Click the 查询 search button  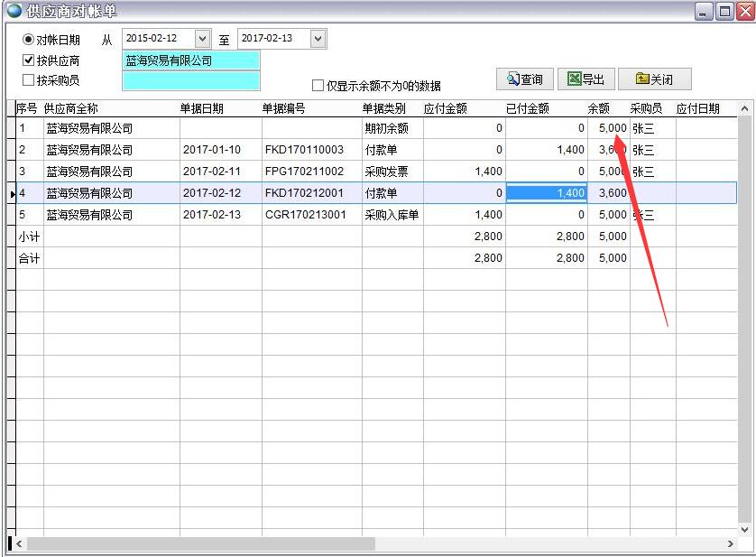pos(524,79)
